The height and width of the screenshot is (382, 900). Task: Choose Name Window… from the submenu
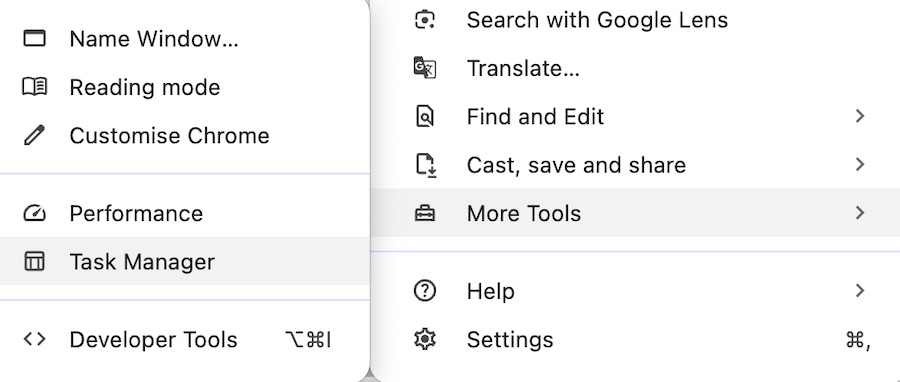click(184, 38)
